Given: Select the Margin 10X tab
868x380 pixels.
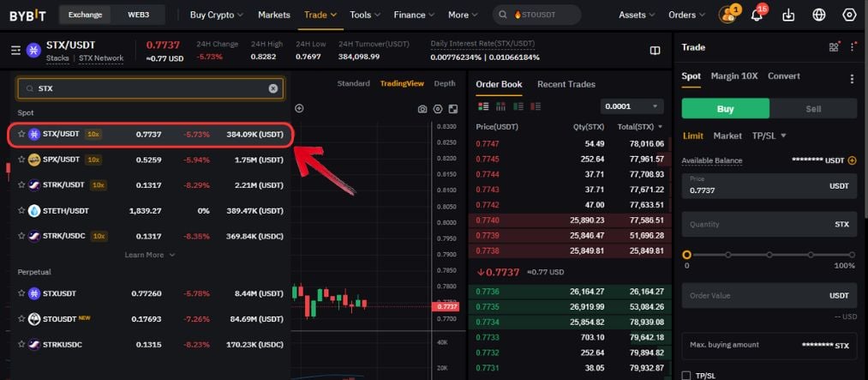Looking at the screenshot, I should [734, 75].
